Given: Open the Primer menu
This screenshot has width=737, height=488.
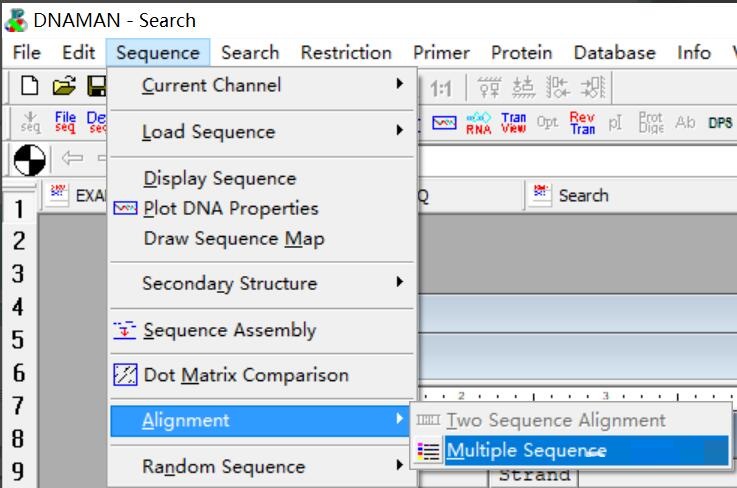Looking at the screenshot, I should click(441, 53).
